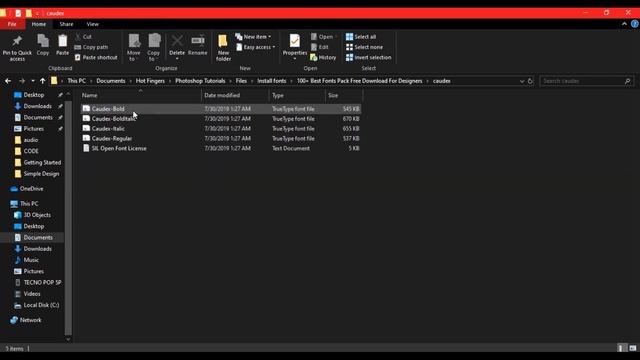Viewport: 640px width, 360px height.
Task: Open Music under This PC
Action: point(31,260)
